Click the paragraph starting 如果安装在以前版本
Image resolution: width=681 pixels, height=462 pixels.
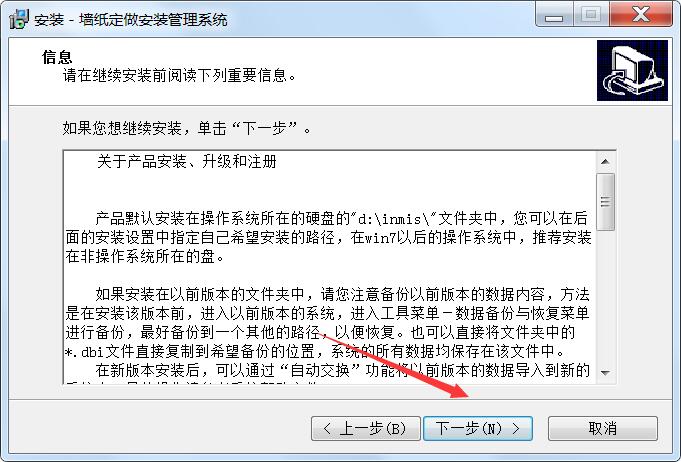tap(327, 323)
